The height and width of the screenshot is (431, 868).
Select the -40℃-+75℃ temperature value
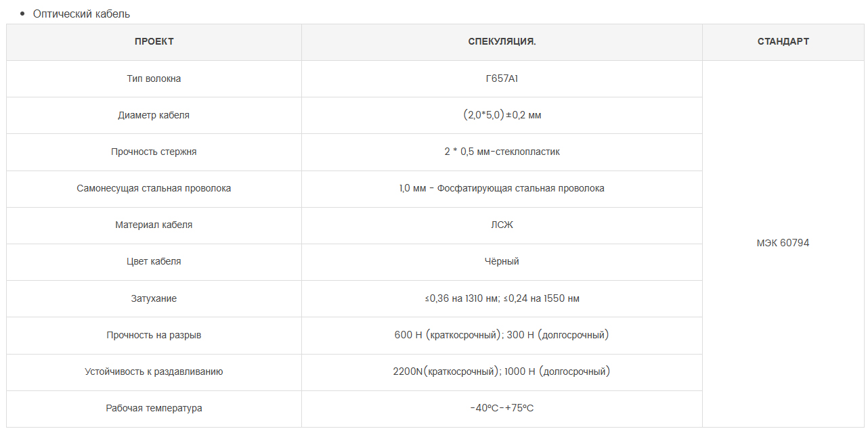tap(502, 408)
